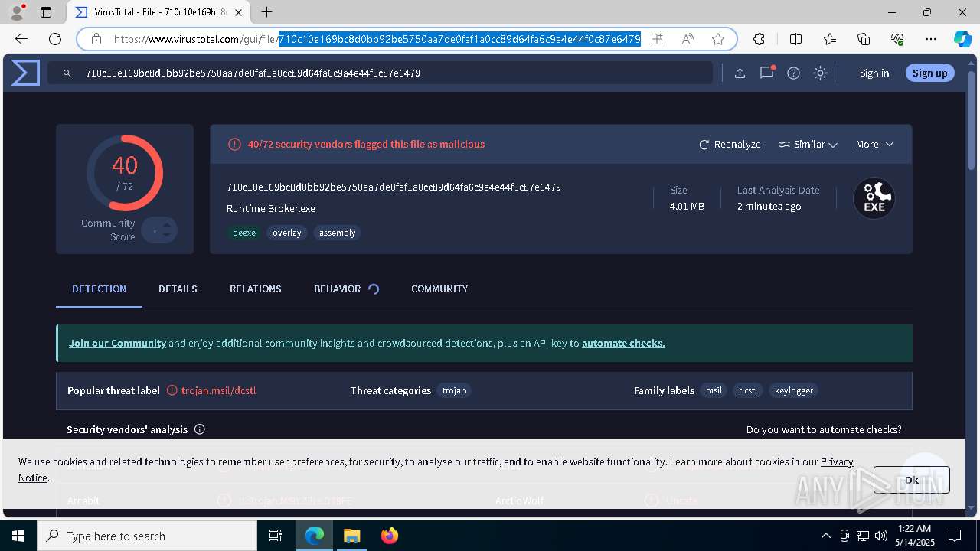Click the overlay tag
Image resolution: width=980 pixels, height=551 pixels.
[x=287, y=233]
